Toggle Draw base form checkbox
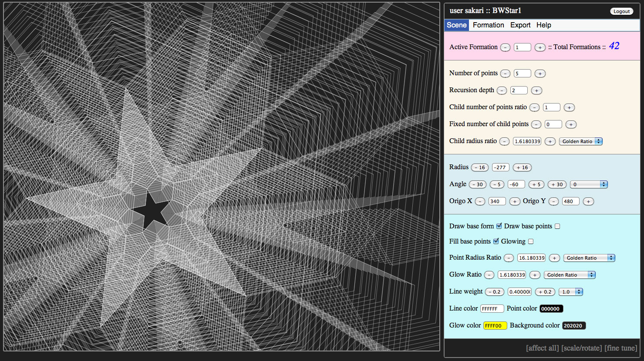The height and width of the screenshot is (361, 644). click(x=499, y=226)
